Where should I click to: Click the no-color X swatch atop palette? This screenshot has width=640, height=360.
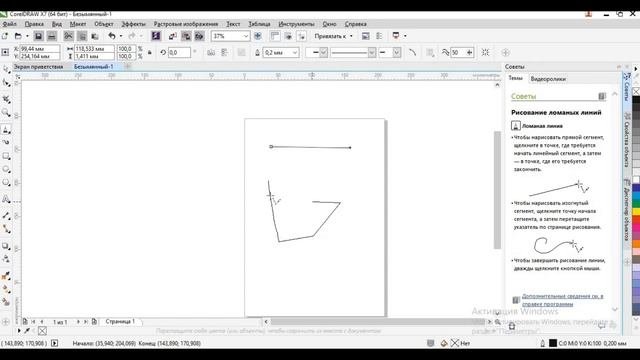coord(636,91)
